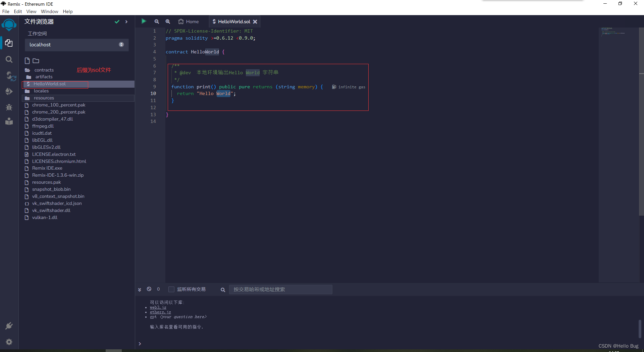The width and height of the screenshot is (644, 352).
Task: Clear the terminal console
Action: click(149, 289)
